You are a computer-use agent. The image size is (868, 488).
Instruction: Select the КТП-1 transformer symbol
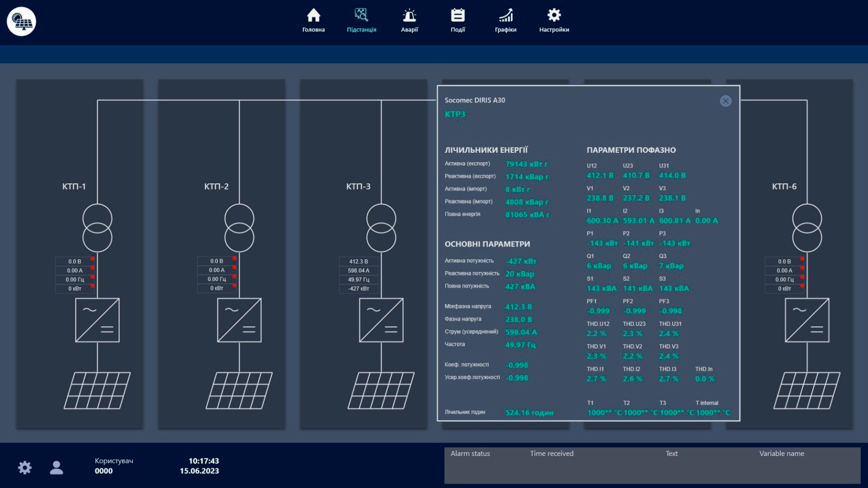point(98,228)
